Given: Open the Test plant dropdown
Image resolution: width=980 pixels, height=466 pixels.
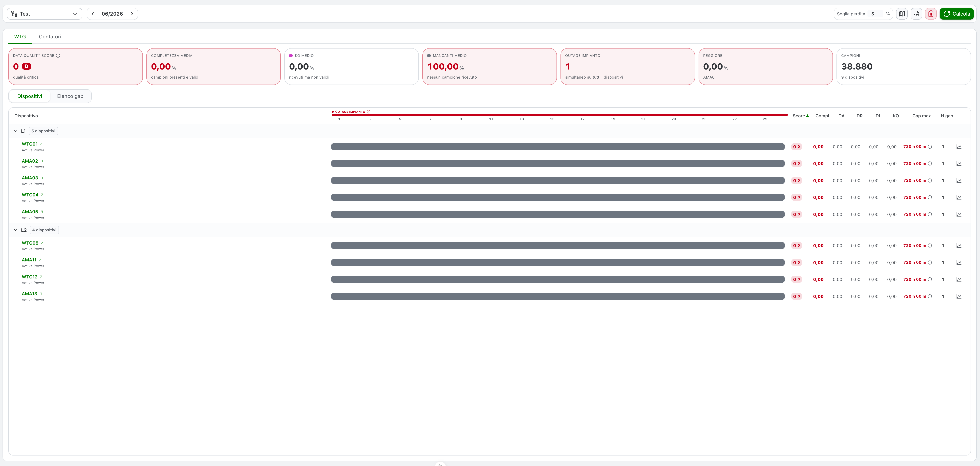Looking at the screenshot, I should tap(45, 14).
